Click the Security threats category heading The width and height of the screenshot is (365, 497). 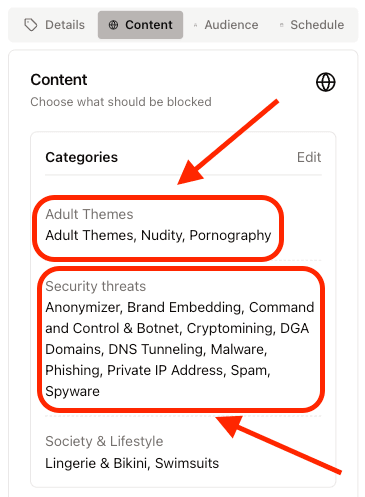pos(96,286)
